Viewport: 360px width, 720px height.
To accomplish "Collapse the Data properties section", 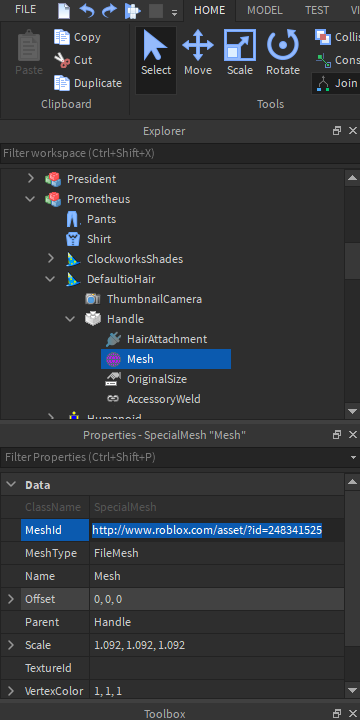I will (x=11, y=484).
